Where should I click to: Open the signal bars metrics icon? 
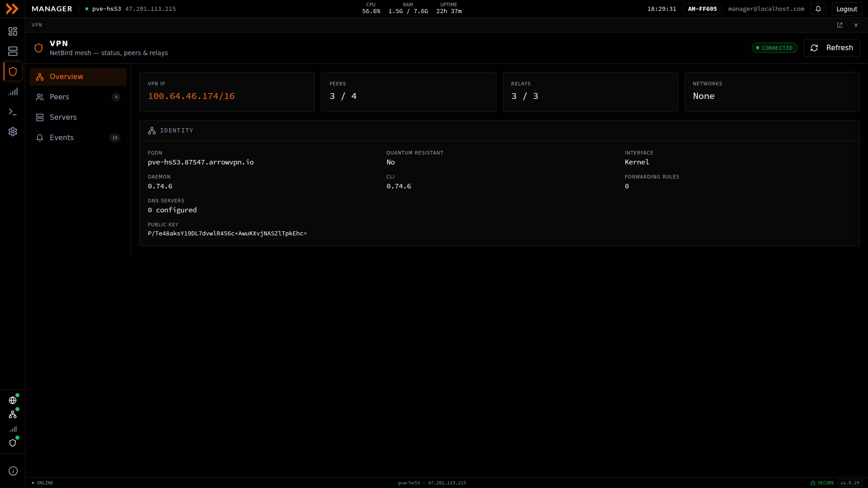click(x=13, y=92)
